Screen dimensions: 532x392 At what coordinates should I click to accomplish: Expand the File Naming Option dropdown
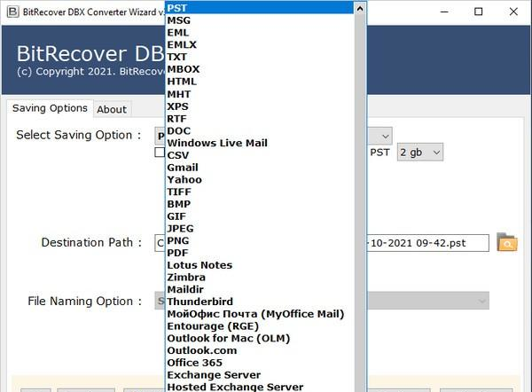(x=481, y=301)
